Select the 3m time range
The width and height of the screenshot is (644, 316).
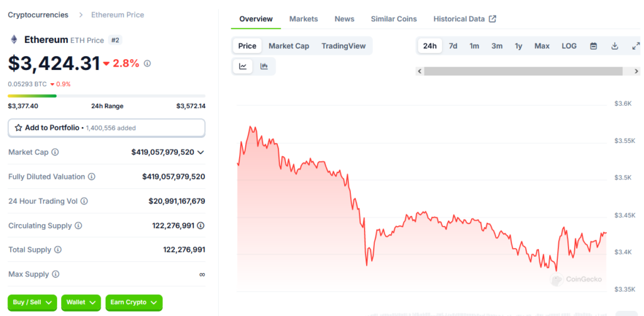click(497, 46)
